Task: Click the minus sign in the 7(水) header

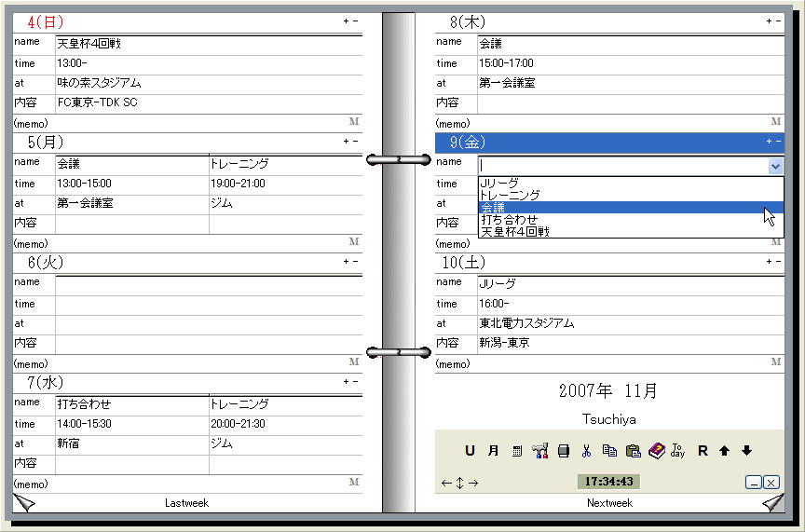Action: 355,382
